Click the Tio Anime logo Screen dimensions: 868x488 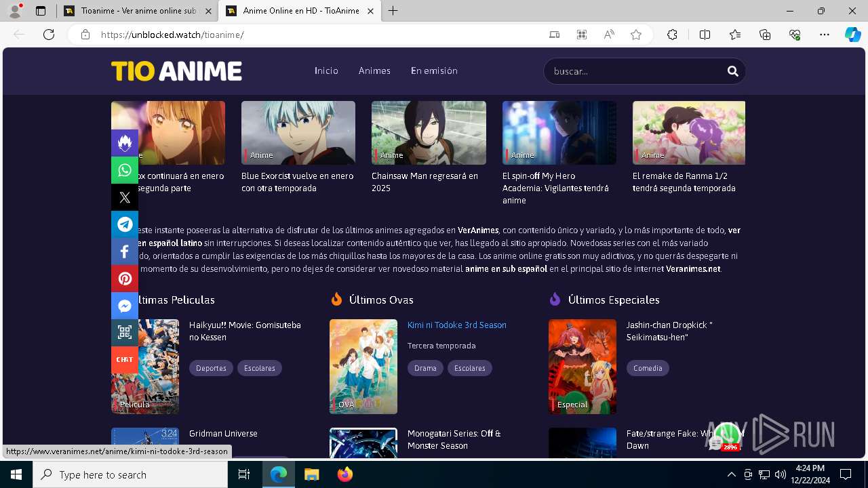click(x=176, y=71)
